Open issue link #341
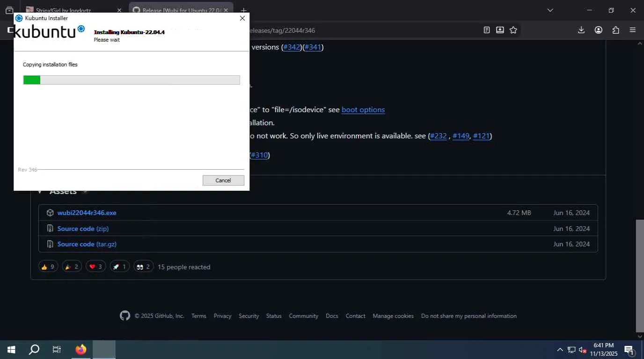This screenshot has width=644, height=359. point(313,47)
